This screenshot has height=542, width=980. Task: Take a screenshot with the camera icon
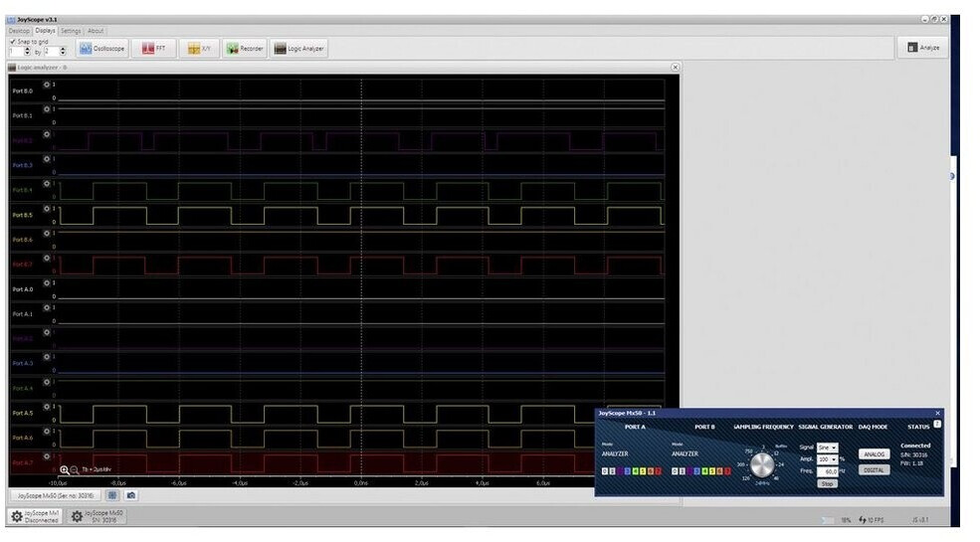pos(131,494)
